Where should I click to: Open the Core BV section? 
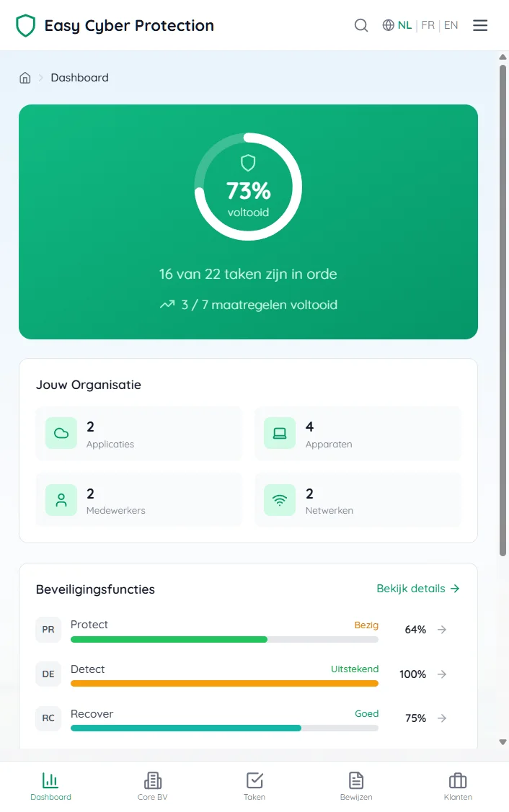tap(152, 785)
